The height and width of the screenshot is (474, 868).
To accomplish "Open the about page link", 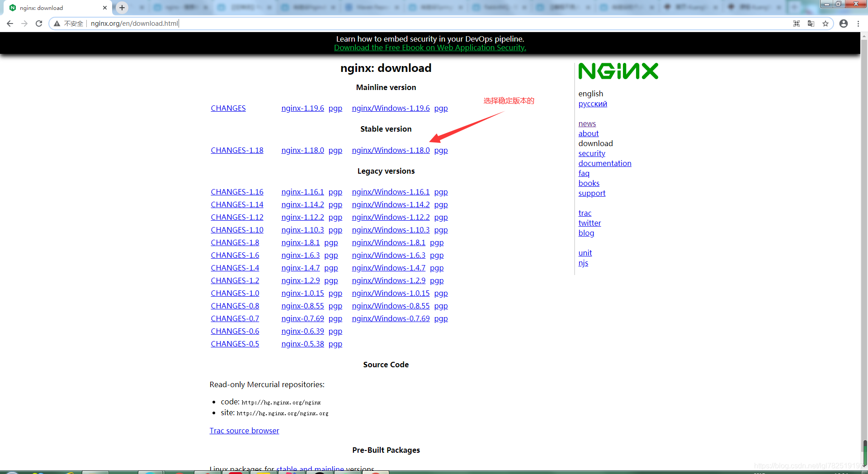I will click(x=588, y=133).
